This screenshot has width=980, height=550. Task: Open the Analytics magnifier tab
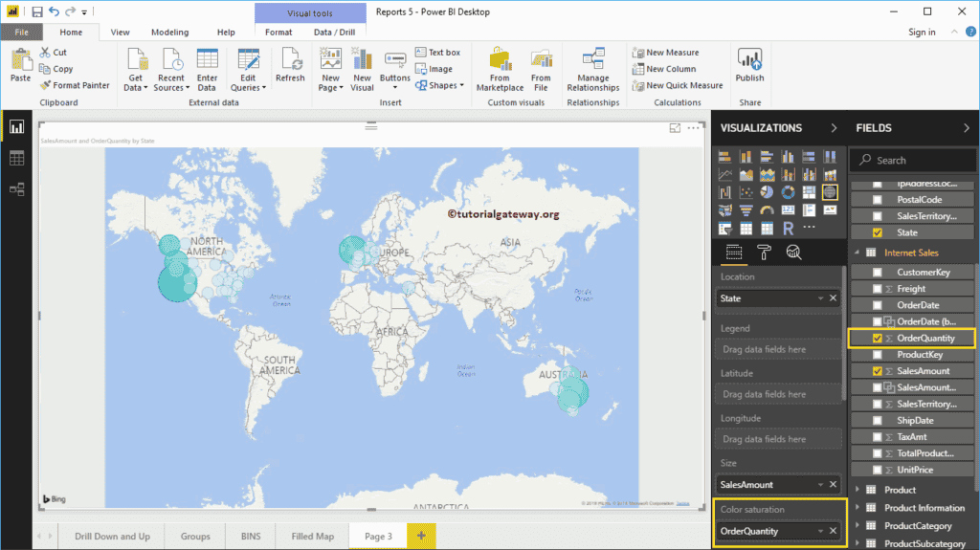coord(793,253)
